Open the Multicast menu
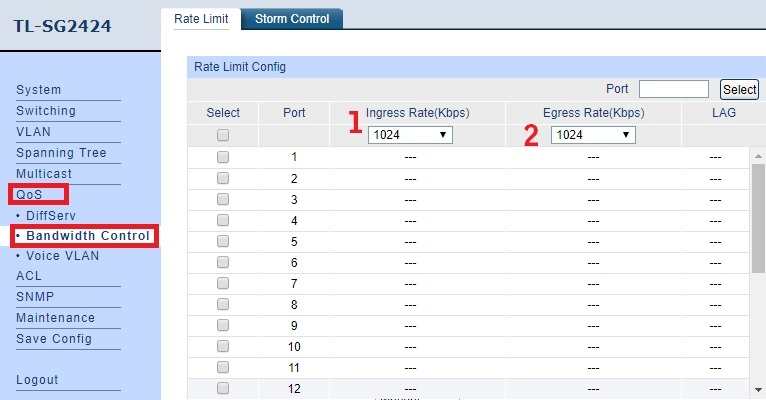 (x=44, y=174)
